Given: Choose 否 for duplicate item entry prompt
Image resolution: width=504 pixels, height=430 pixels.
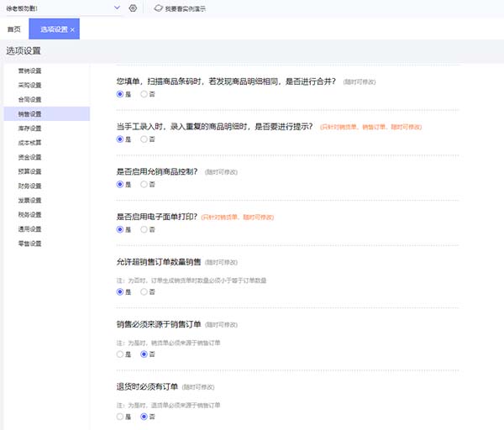Looking at the screenshot, I should 144,139.
